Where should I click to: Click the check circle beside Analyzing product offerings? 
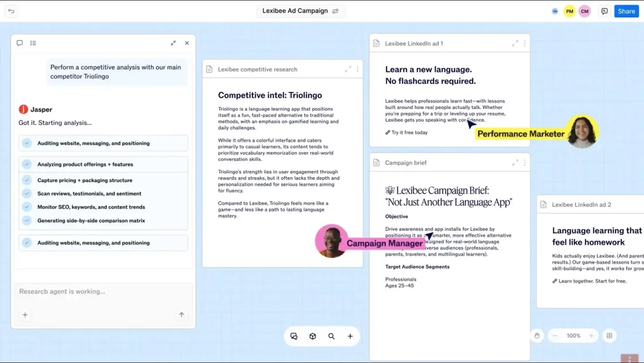pos(27,165)
